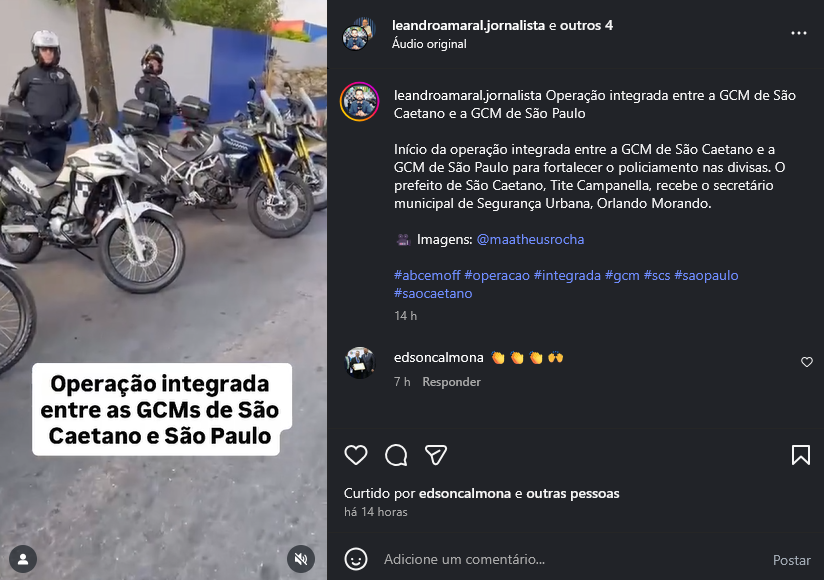Like edsoncalmona's comment heart
Viewport: 824px width, 580px height.
(x=807, y=362)
